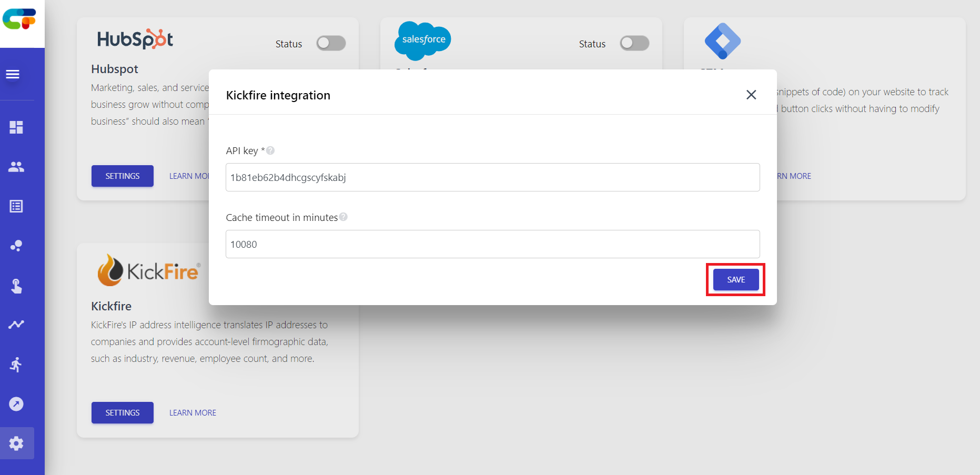Open the touch/tap pointer sidebar icon
This screenshot has width=980, height=475.
pyautogui.click(x=16, y=286)
